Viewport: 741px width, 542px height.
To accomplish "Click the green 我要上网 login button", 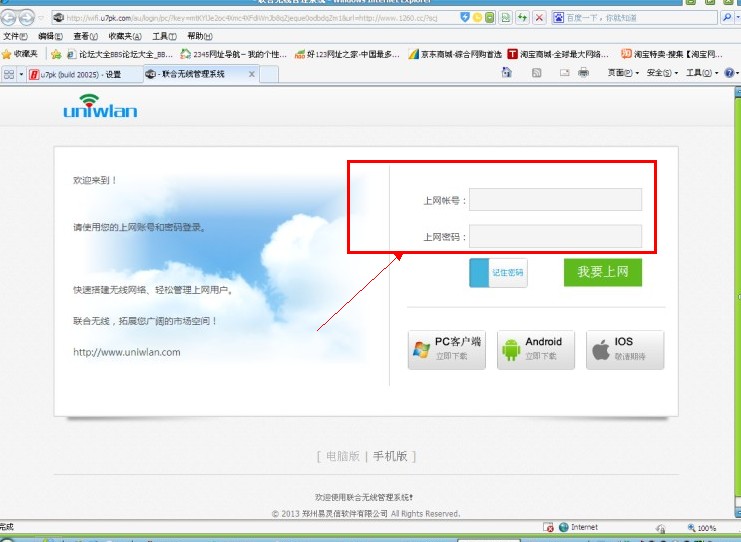I will (603, 272).
